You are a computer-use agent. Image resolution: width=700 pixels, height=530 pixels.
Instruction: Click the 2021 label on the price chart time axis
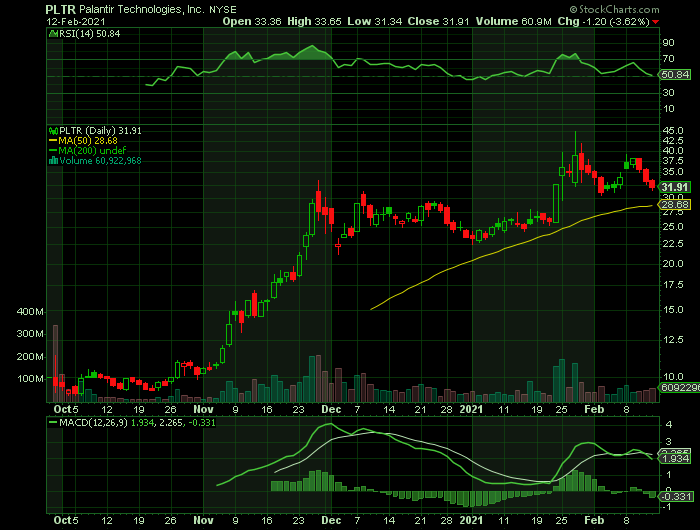point(471,409)
